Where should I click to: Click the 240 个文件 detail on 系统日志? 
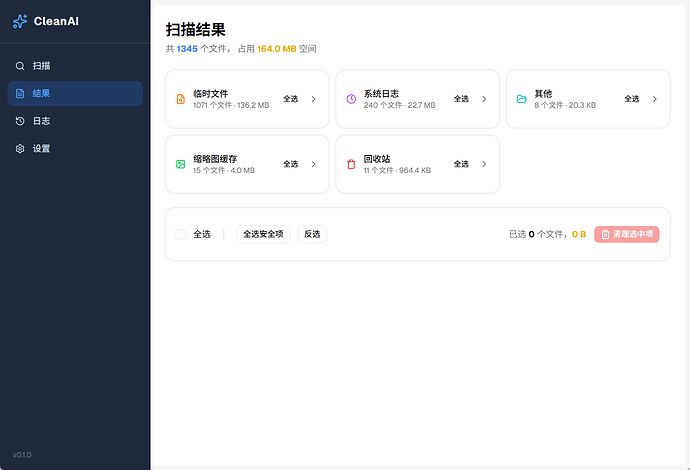(383, 105)
